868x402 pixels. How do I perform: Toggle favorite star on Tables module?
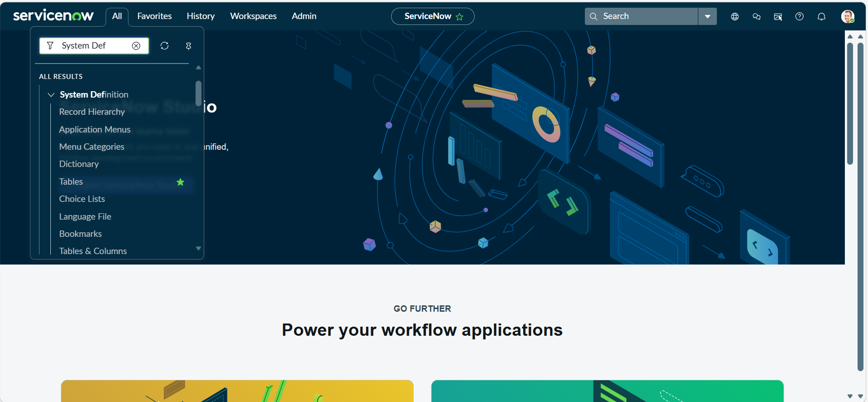tap(180, 182)
